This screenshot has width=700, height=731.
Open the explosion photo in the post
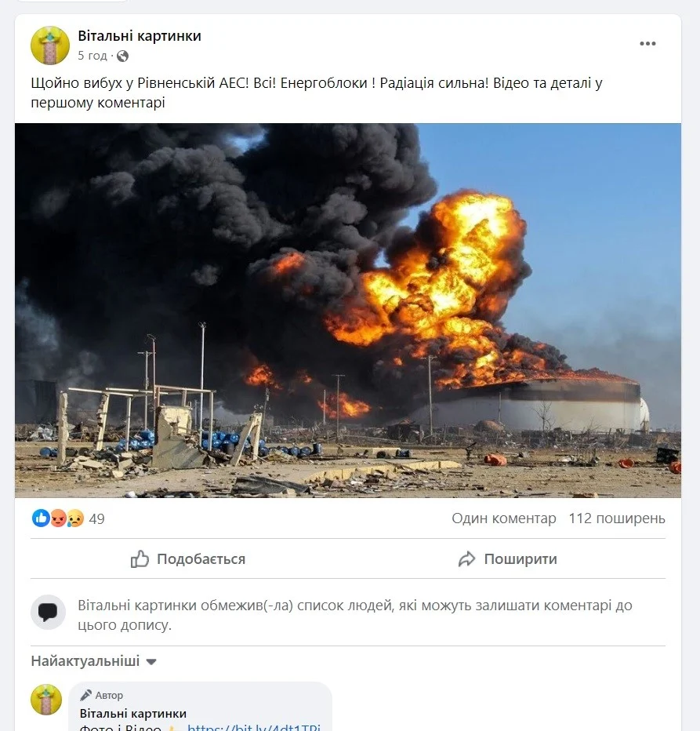coord(348,310)
